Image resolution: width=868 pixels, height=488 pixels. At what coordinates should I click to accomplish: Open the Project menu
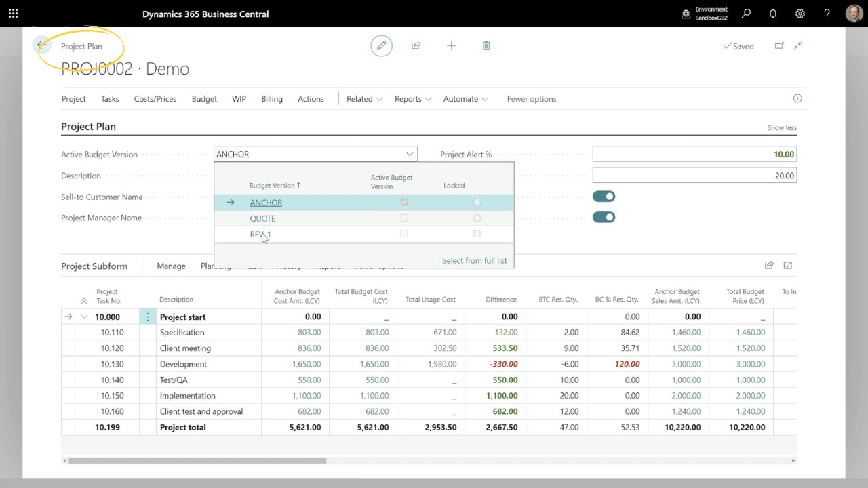tap(73, 99)
